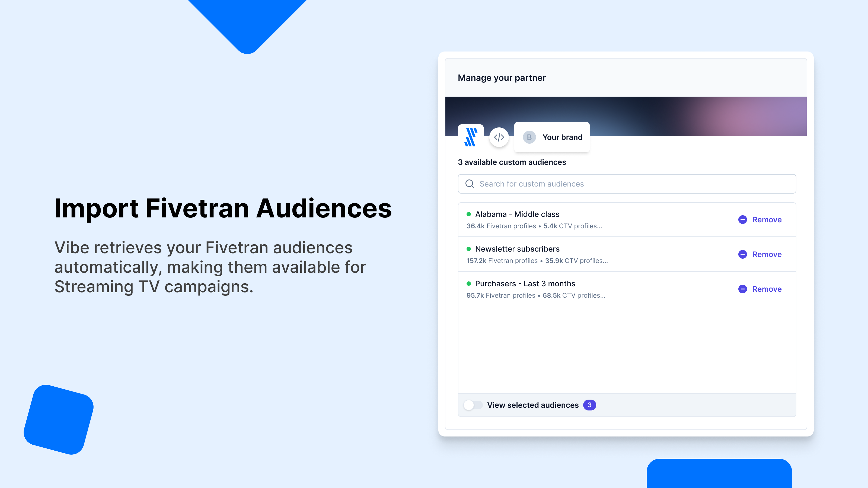Click the magnifier search icon

(x=470, y=184)
